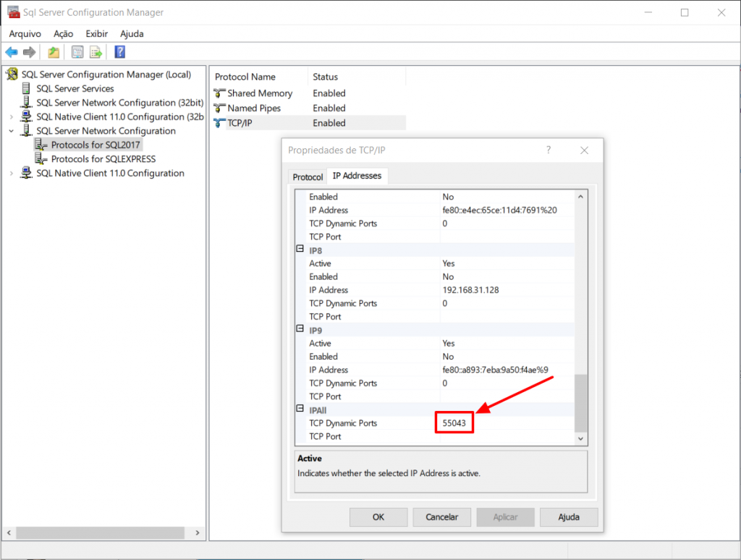Click the tree pane scroll left arrow
The width and height of the screenshot is (741, 560).
(x=9, y=533)
